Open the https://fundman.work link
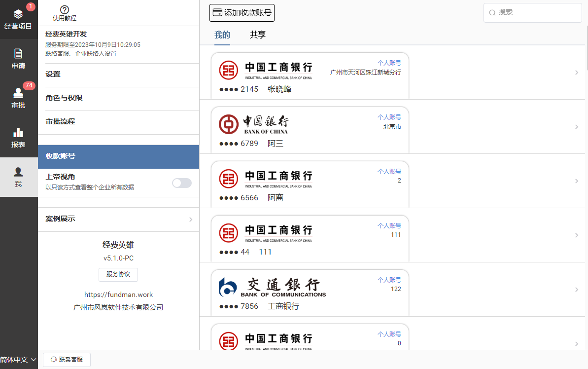 [118, 295]
